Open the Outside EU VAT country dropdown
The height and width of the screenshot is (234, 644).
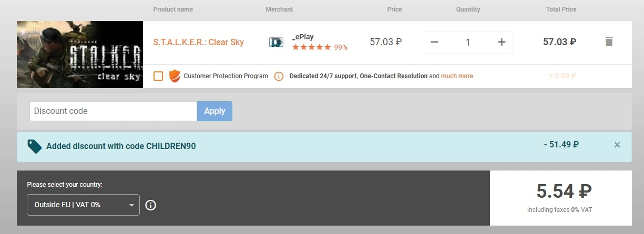pyautogui.click(x=83, y=205)
